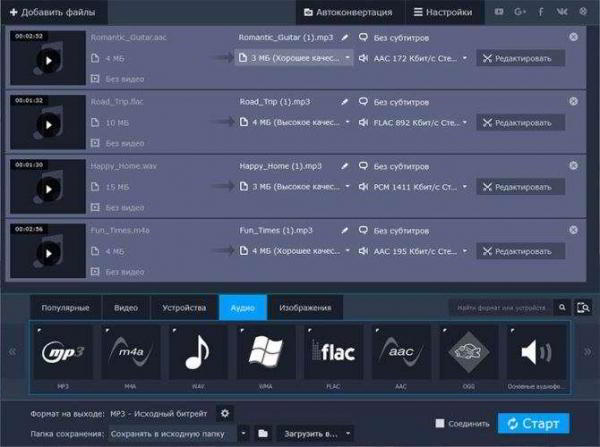This screenshot has width=600, height=447.
Task: Select the OGG format preset
Action: 470,352
